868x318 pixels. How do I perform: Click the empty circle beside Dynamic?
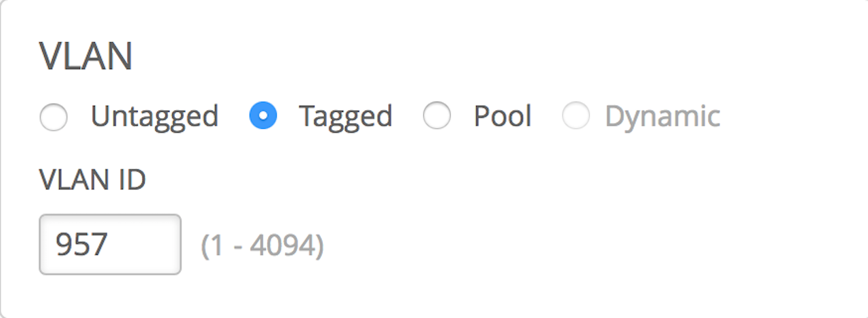[576, 117]
